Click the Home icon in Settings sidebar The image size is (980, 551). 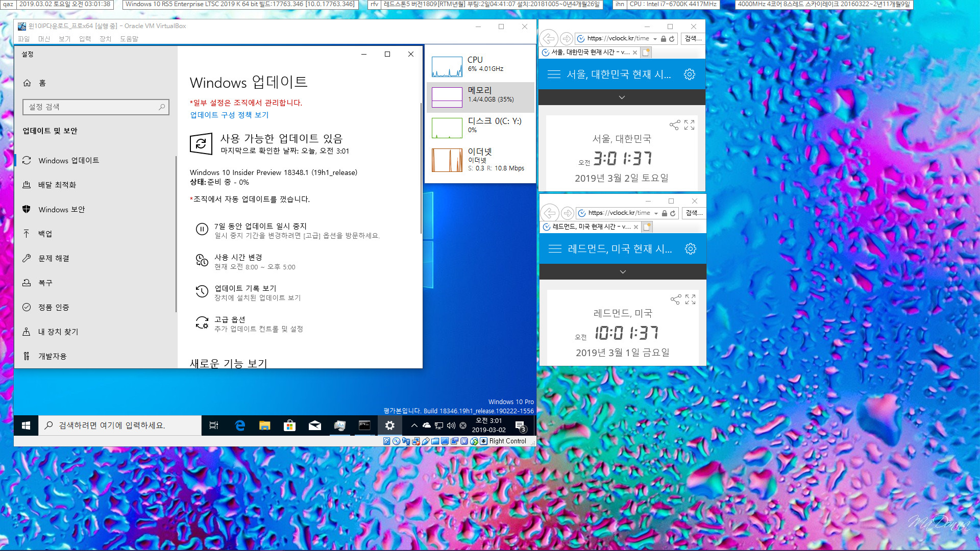pos(27,83)
